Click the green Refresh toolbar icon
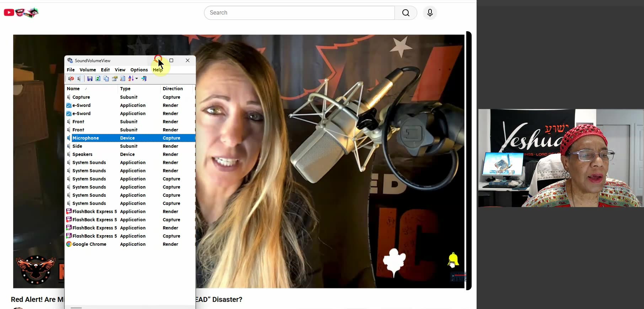Screen dimensions: 644x309 pyautogui.click(x=98, y=78)
